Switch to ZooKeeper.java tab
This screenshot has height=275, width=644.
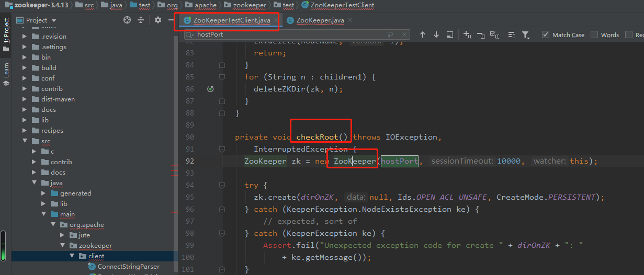click(320, 20)
